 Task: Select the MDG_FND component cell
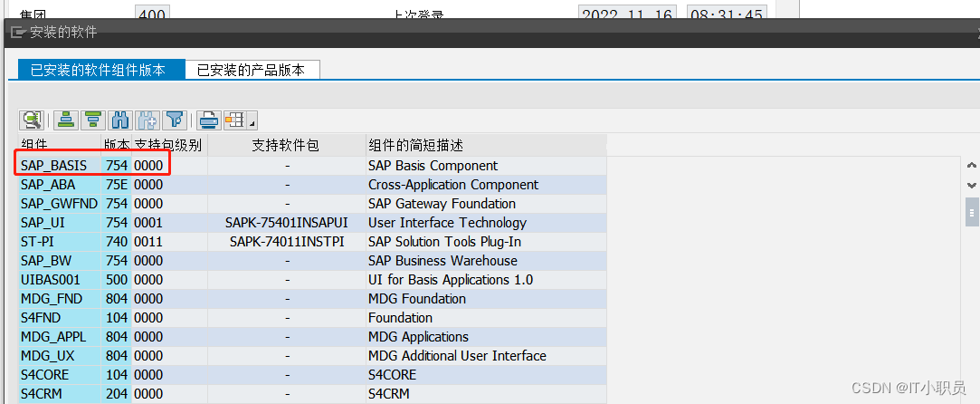pos(60,298)
